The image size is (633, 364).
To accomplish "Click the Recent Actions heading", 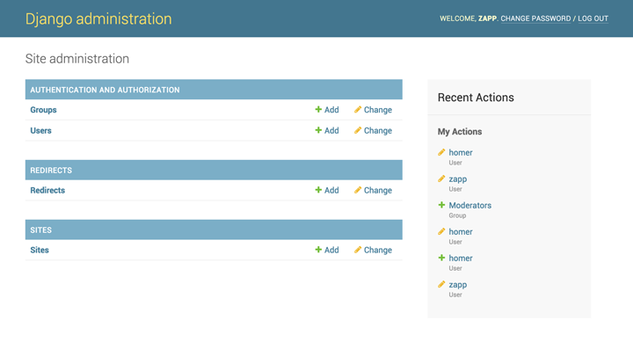I will 476,98.
